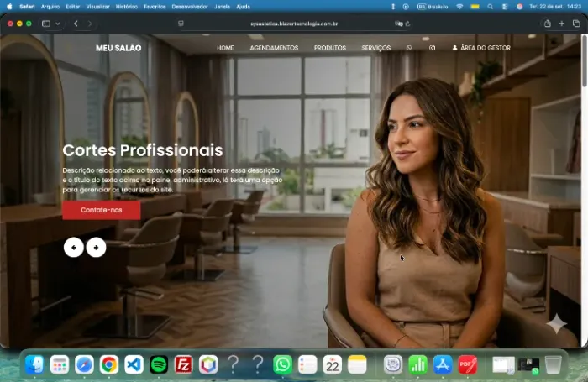The image size is (588, 382).
Task: Launch FileZilla from the Dock
Action: pyautogui.click(x=183, y=364)
